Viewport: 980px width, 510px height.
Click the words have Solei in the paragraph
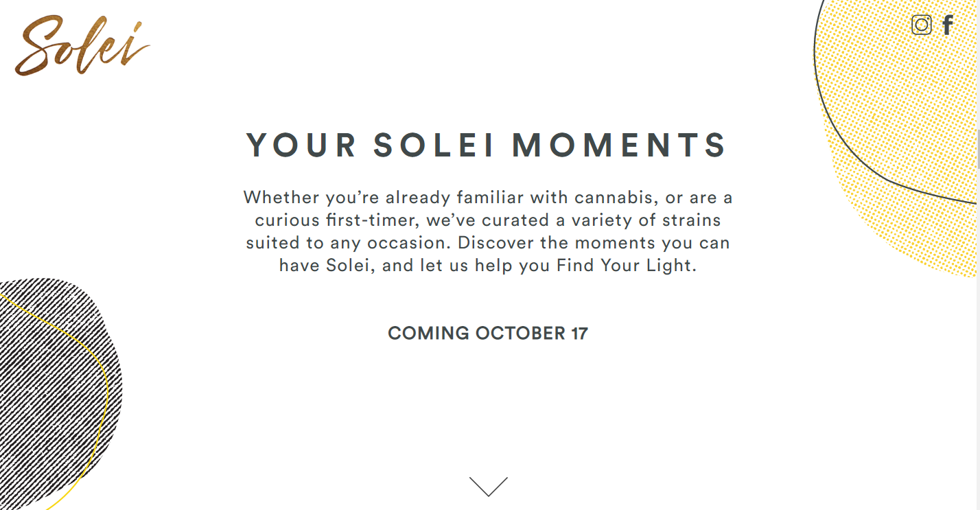click(327, 266)
